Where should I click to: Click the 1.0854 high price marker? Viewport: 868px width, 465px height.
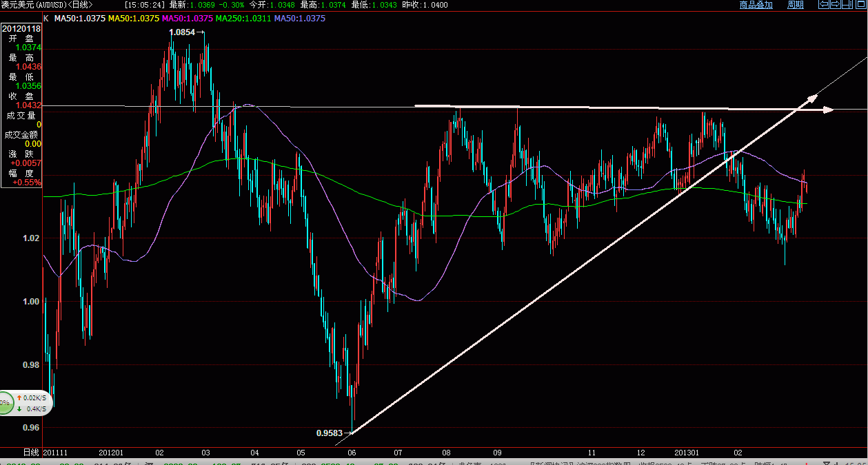[183, 32]
